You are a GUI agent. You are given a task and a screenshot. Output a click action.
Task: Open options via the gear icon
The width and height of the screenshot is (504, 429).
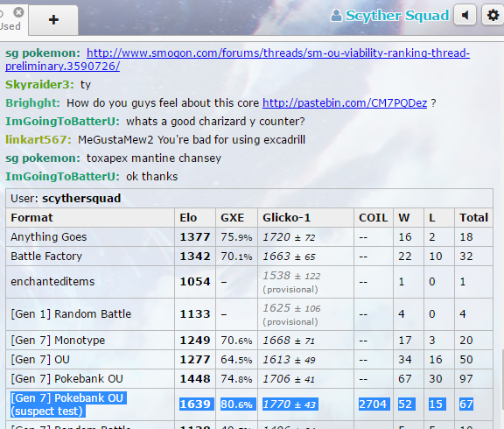(493, 15)
